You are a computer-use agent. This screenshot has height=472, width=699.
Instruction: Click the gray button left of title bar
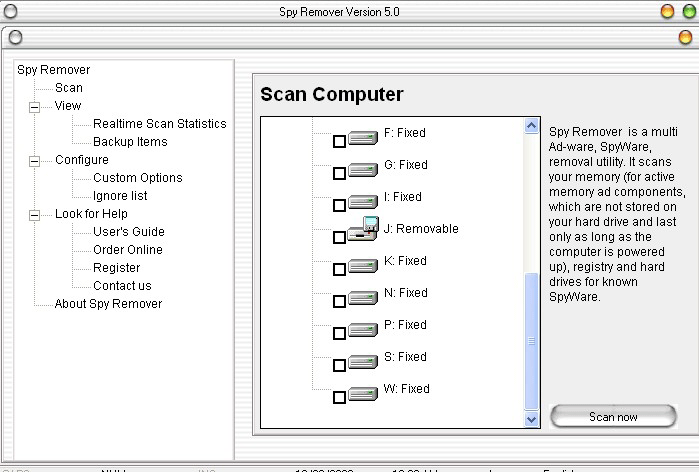(10, 11)
